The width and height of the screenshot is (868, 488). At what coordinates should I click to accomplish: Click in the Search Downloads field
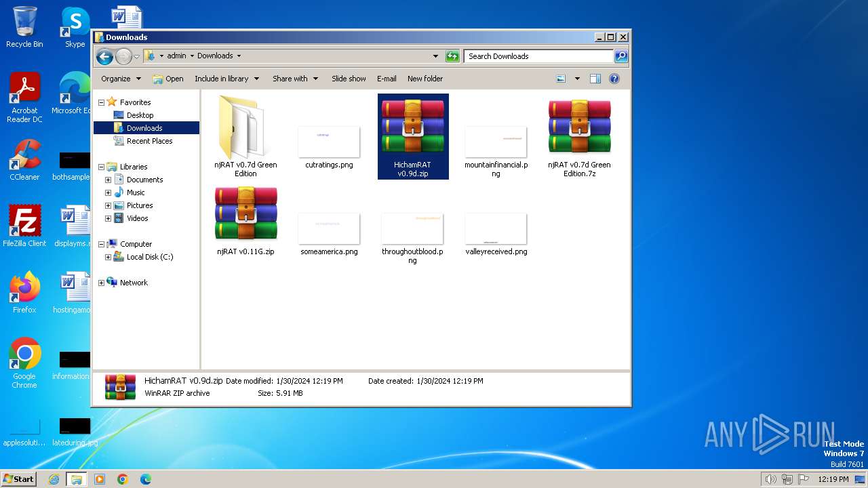click(x=539, y=56)
